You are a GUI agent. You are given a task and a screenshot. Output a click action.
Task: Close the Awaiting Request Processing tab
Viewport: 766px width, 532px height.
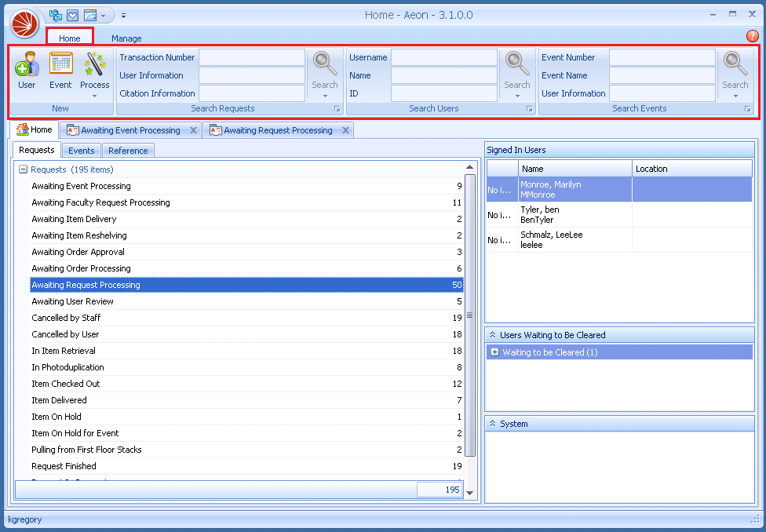coord(345,130)
